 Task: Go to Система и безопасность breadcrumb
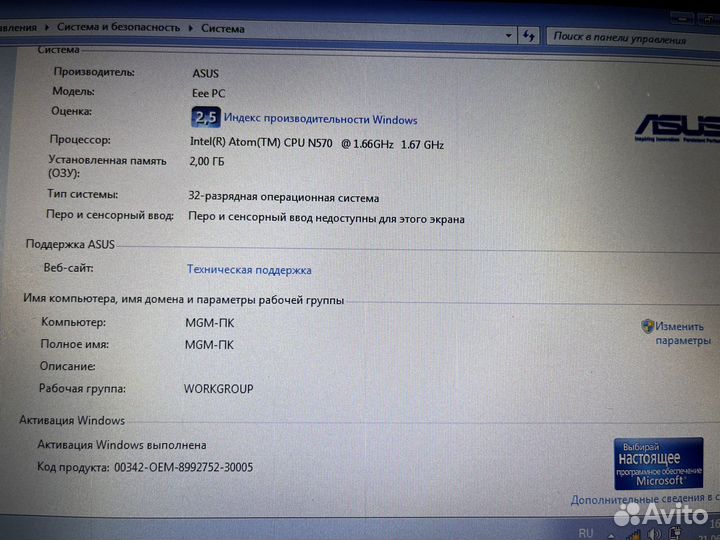(118, 28)
